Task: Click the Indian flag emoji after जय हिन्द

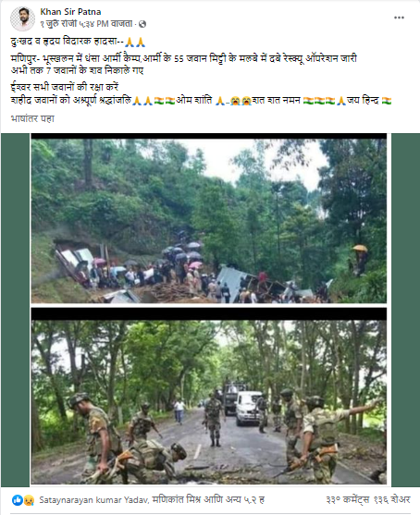Action: [387, 101]
